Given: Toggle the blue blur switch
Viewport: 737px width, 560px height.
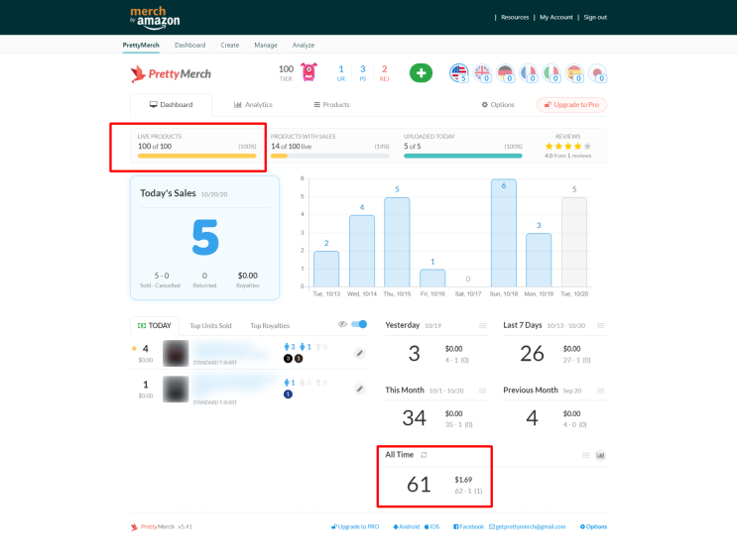Looking at the screenshot, I should click(359, 324).
